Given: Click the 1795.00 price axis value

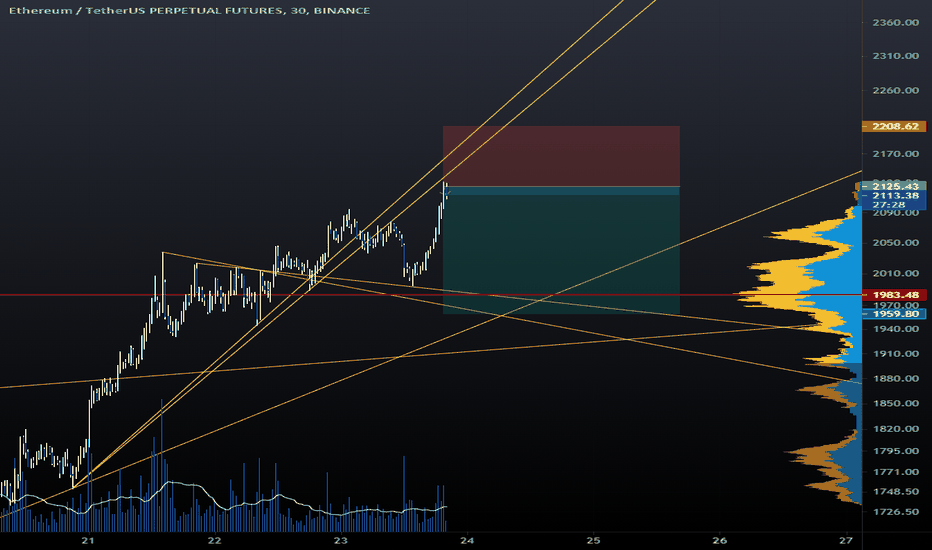Looking at the screenshot, I should tap(896, 451).
